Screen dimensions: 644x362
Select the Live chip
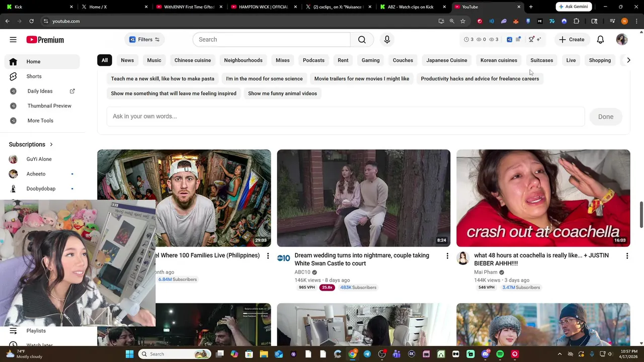571,60
